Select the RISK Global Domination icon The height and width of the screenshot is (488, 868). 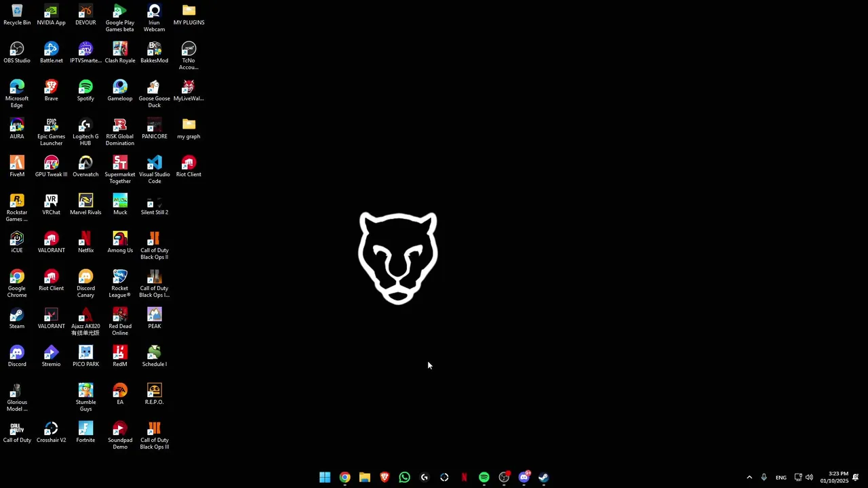pos(120,132)
